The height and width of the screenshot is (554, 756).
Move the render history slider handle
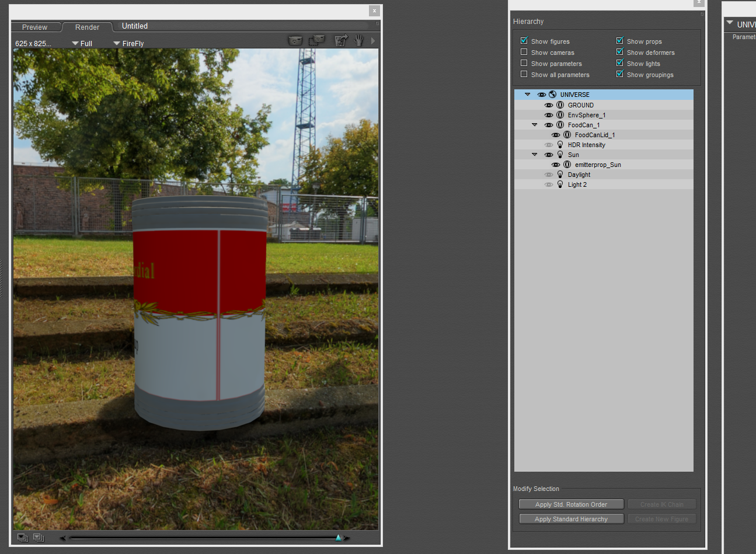(x=339, y=538)
